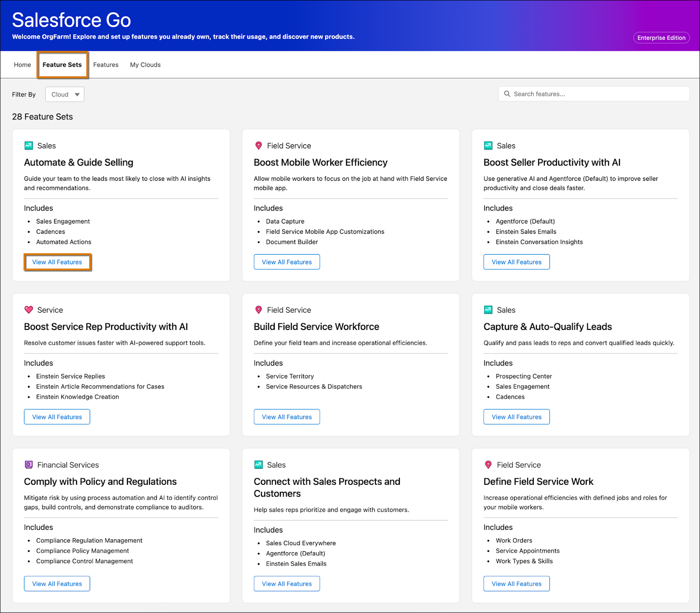
Task: Click the Automated Actions list item
Action: [64, 242]
